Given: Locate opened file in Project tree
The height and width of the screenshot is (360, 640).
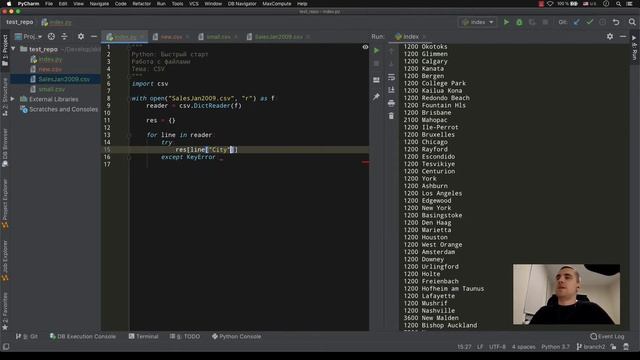Looking at the screenshot, I should [51, 36].
